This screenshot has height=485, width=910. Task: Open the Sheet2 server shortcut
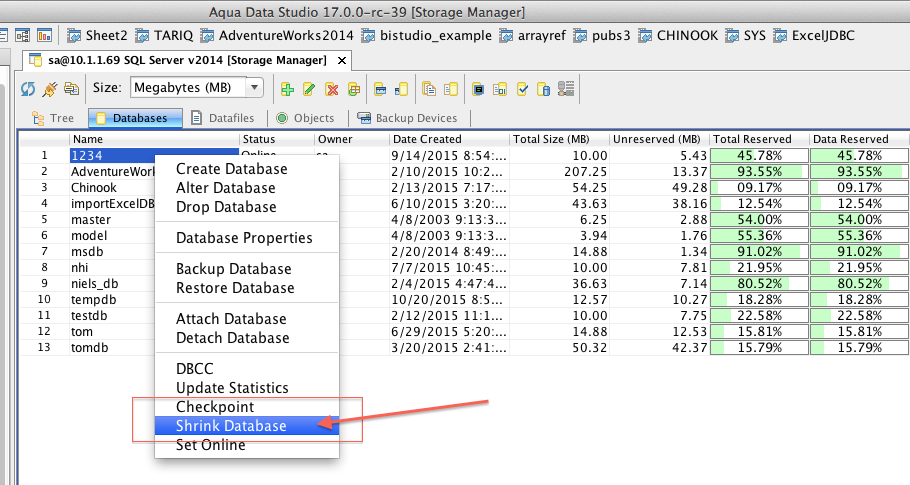click(97, 35)
